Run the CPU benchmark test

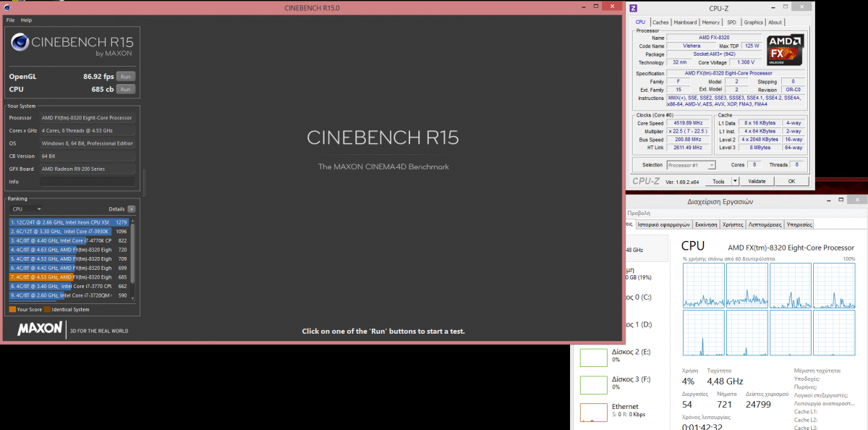(x=126, y=89)
